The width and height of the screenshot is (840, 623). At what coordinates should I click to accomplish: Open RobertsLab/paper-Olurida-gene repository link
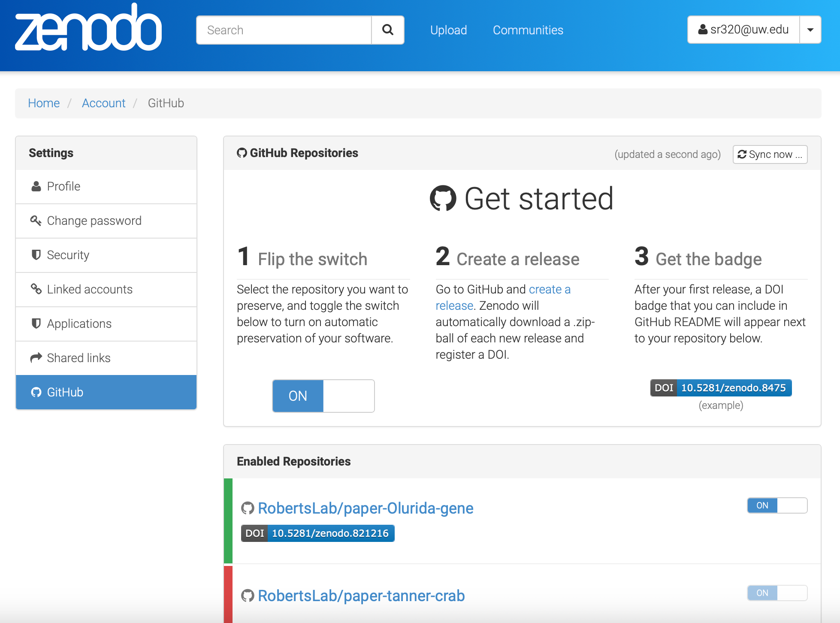(x=366, y=508)
